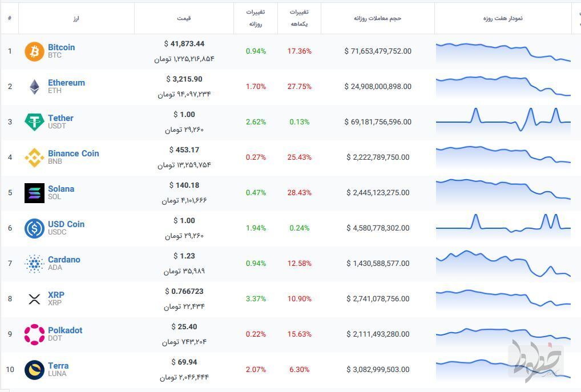Click Terra price $ 69.94
This screenshot has height=392, width=581.
(x=184, y=362)
